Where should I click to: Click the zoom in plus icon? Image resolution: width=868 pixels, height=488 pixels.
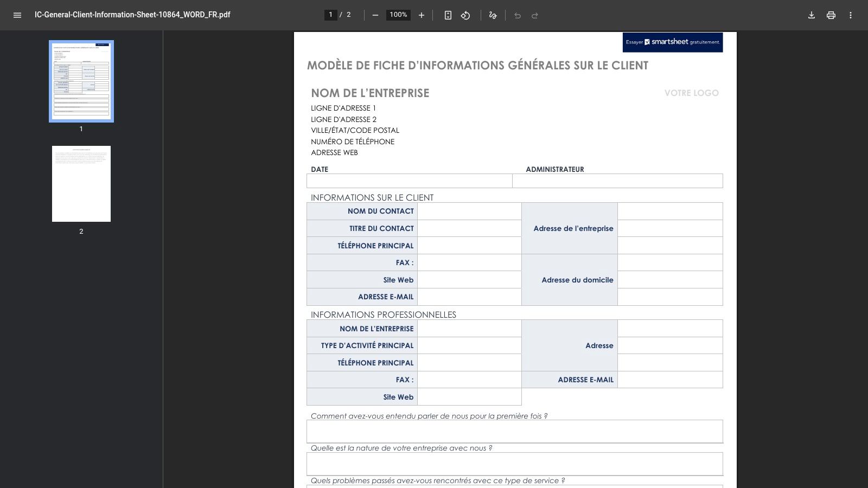[x=422, y=15]
